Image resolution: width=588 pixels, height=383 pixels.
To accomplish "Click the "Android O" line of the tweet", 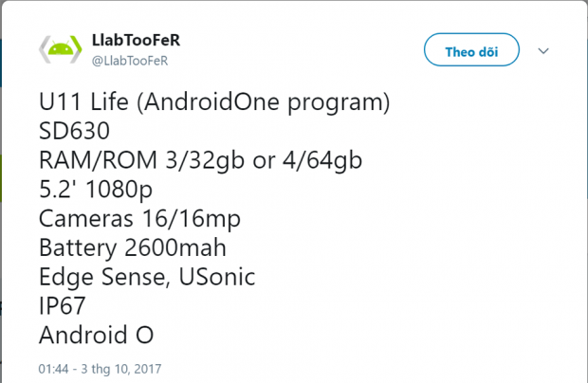I will (x=96, y=336).
